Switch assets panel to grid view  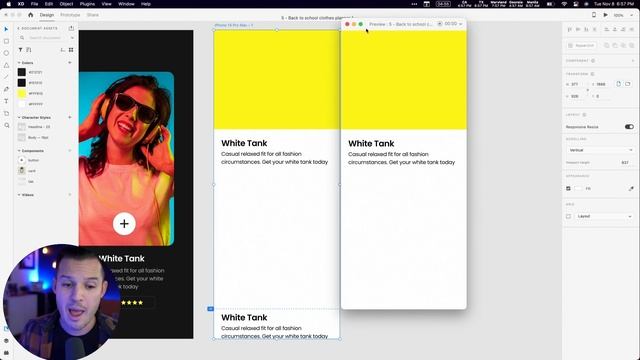(71, 50)
